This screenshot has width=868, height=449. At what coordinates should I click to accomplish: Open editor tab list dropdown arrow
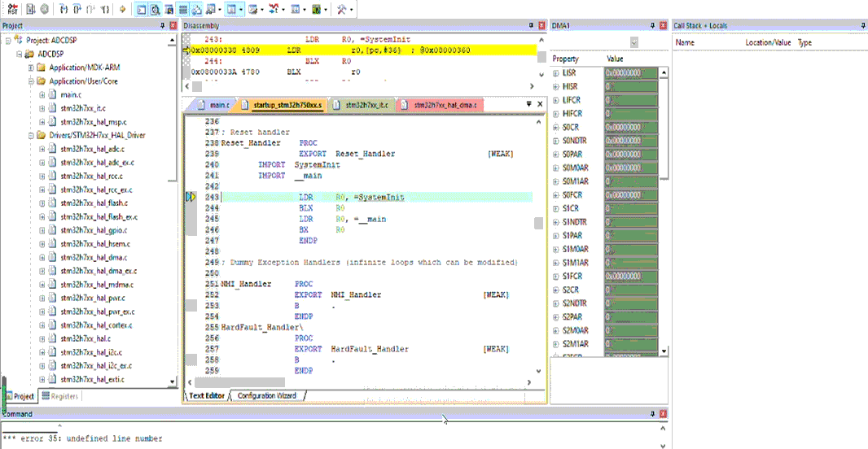528,104
